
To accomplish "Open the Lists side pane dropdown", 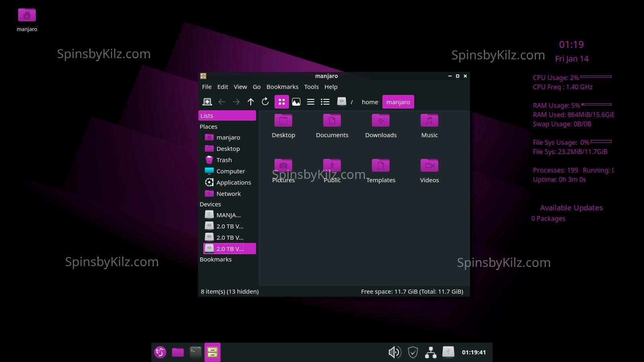I will [x=227, y=115].
